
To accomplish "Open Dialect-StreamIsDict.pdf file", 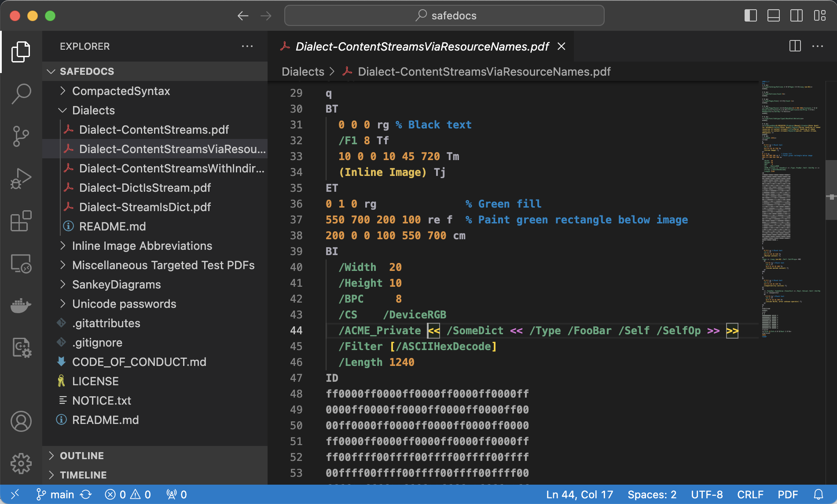I will pyautogui.click(x=155, y=207).
